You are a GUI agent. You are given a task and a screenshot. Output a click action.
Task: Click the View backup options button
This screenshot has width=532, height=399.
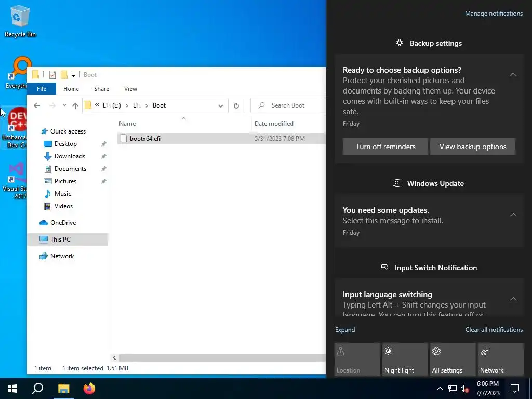coord(473,147)
